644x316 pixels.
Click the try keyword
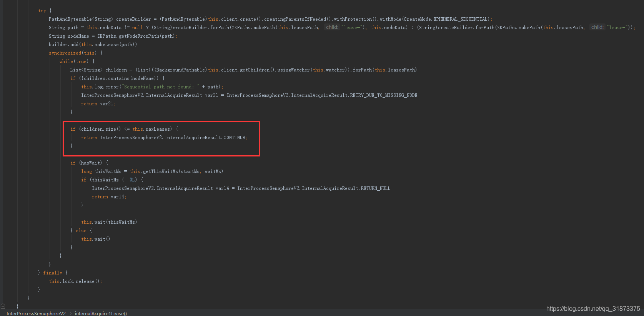tap(42, 11)
